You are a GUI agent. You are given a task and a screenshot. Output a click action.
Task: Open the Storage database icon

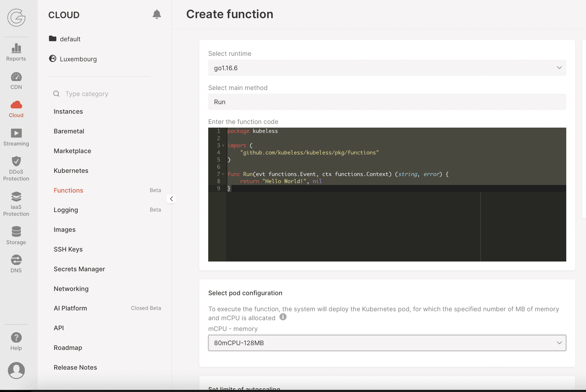[16, 232]
